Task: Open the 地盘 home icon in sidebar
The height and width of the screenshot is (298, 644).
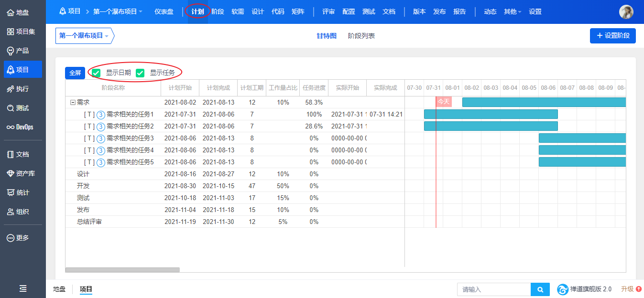Action: [x=11, y=12]
